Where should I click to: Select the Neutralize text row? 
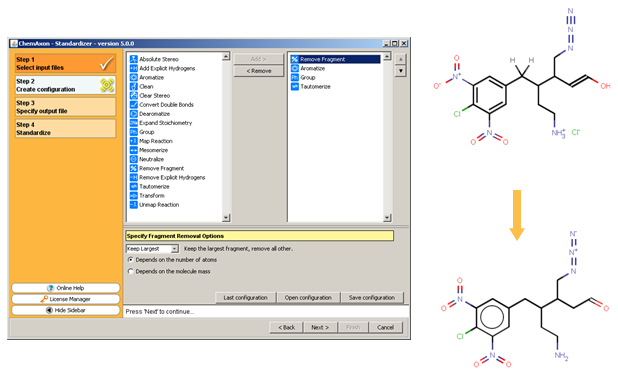[151, 159]
